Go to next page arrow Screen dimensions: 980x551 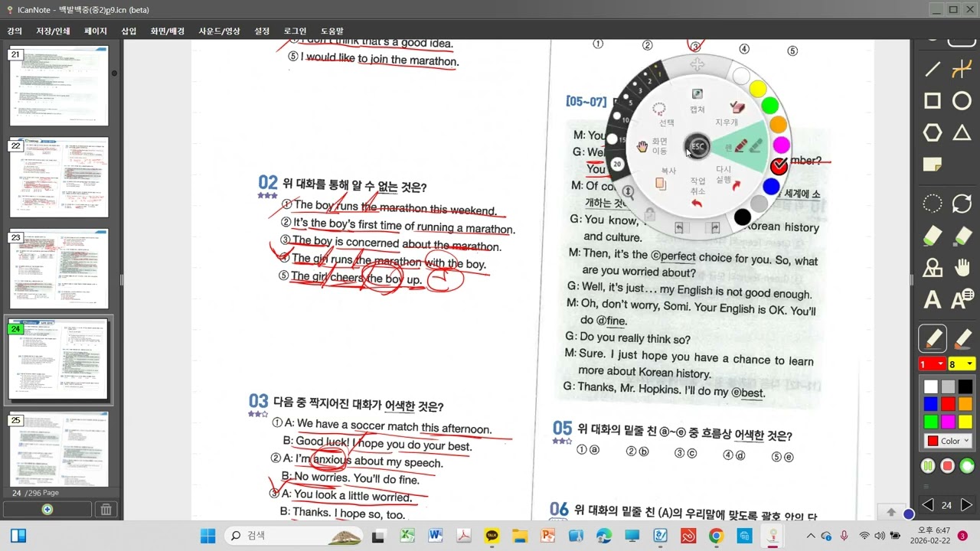966,505
